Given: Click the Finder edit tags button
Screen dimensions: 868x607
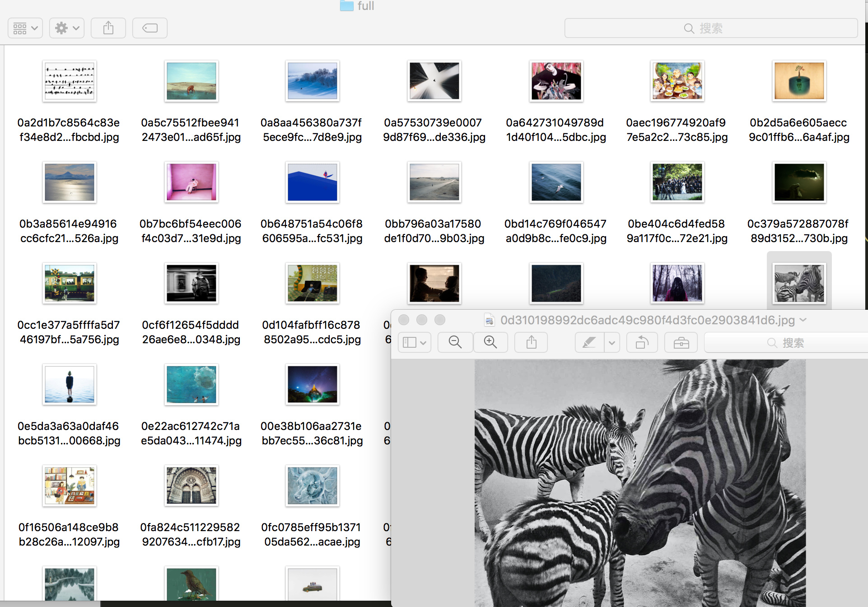Looking at the screenshot, I should tap(150, 28).
